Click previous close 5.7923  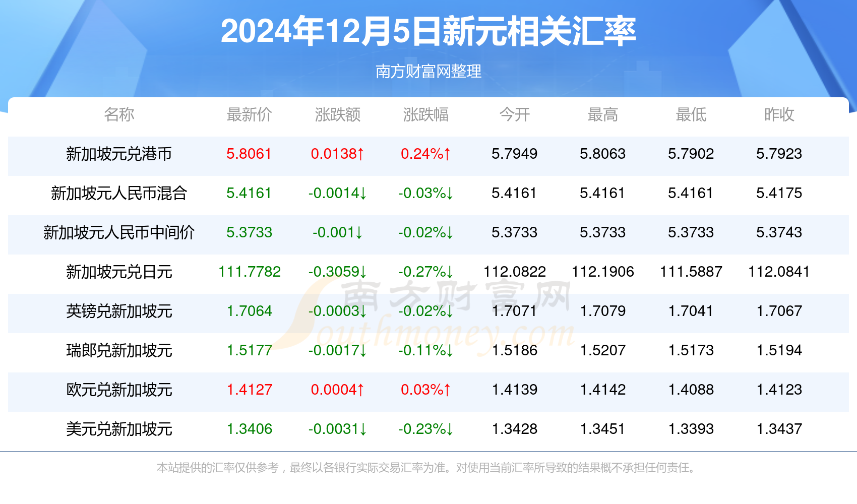[x=779, y=154]
